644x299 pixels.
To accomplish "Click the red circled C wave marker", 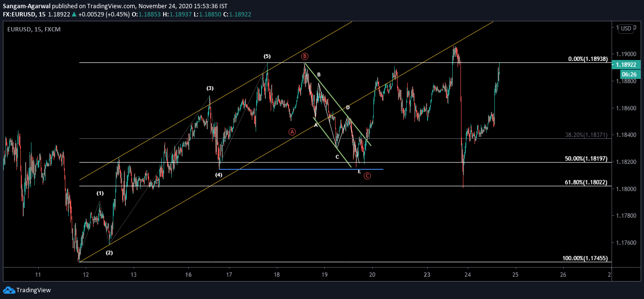I will tap(367, 176).
